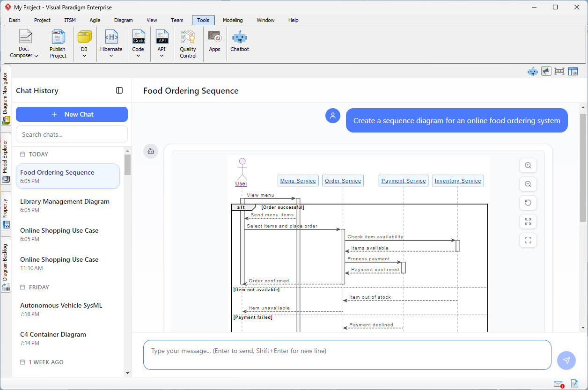Open the Hibernate tool
Viewport: 588px width, 390px height.
[111, 42]
